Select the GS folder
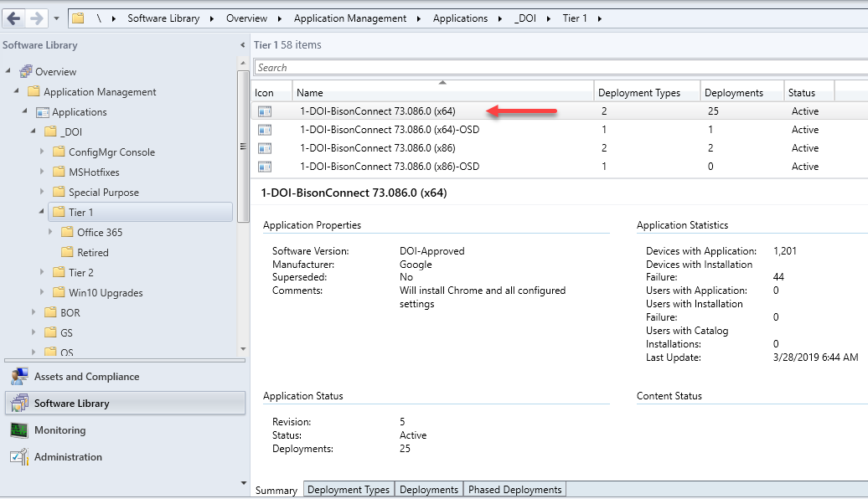 [59, 332]
